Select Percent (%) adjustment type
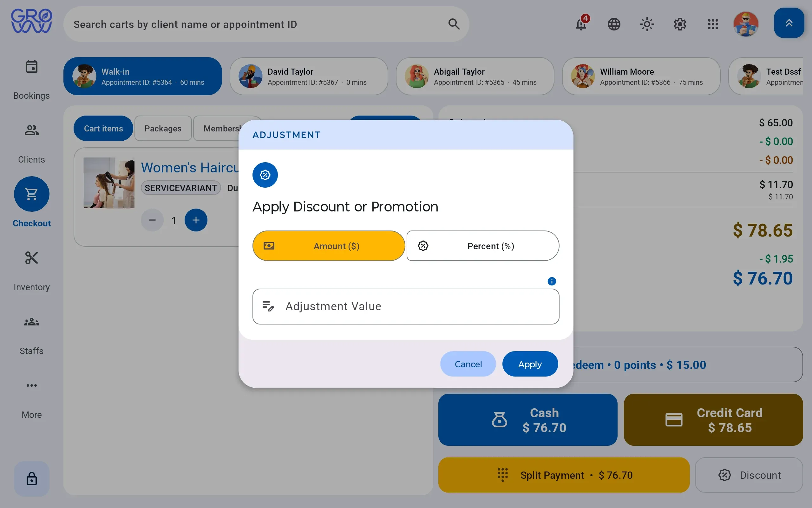Viewport: 812px width, 508px height. point(483,246)
